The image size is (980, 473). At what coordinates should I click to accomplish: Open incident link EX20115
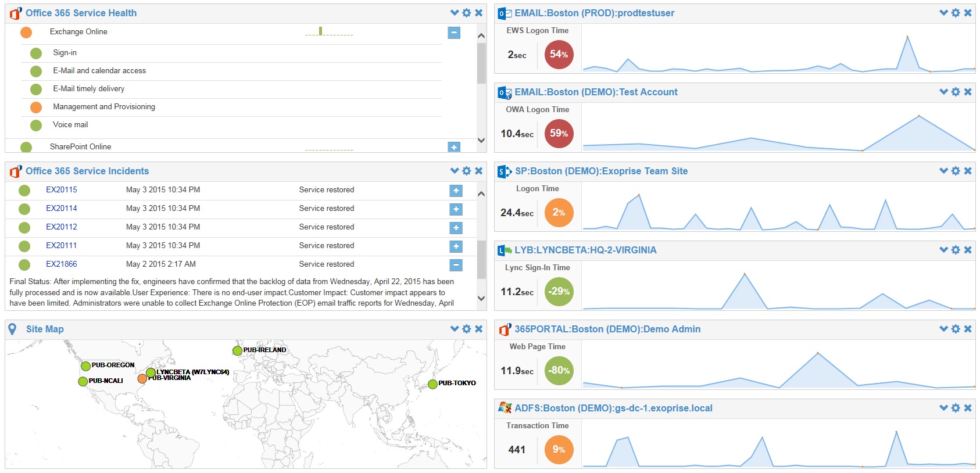62,189
